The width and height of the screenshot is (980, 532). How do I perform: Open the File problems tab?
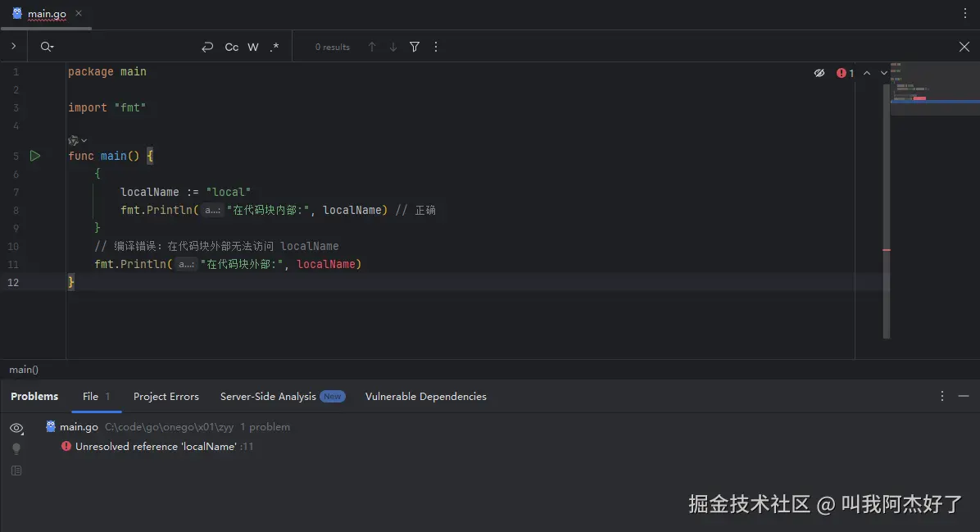click(96, 397)
